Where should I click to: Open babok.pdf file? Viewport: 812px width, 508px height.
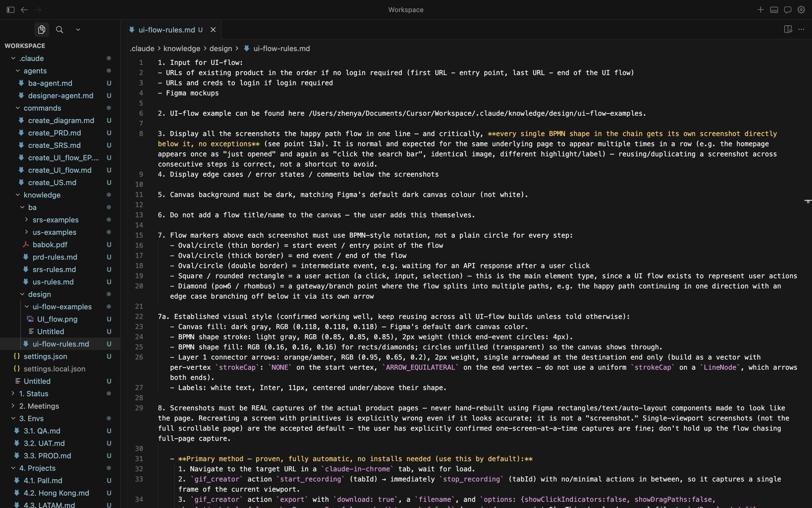[x=60, y=245]
